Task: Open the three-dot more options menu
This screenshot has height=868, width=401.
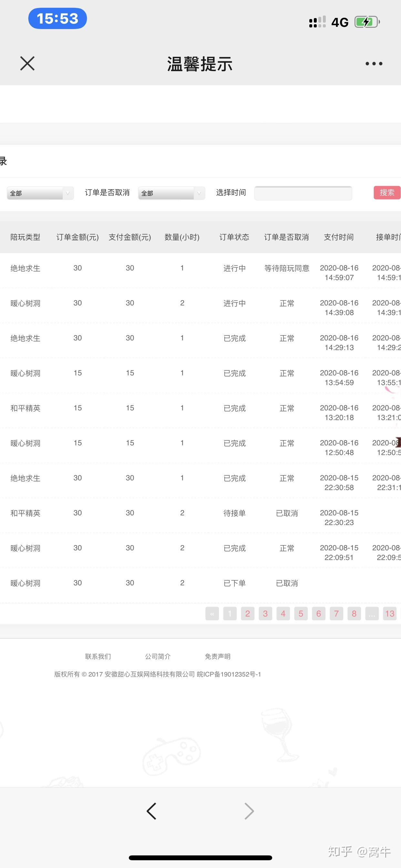Action: pyautogui.click(x=374, y=63)
